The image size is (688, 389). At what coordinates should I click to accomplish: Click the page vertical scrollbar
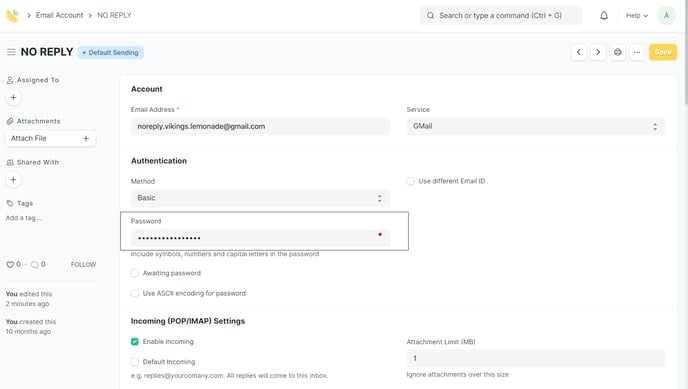[686, 53]
